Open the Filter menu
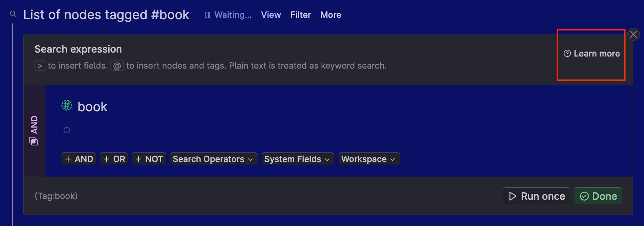The height and width of the screenshot is (226, 644). [301, 15]
